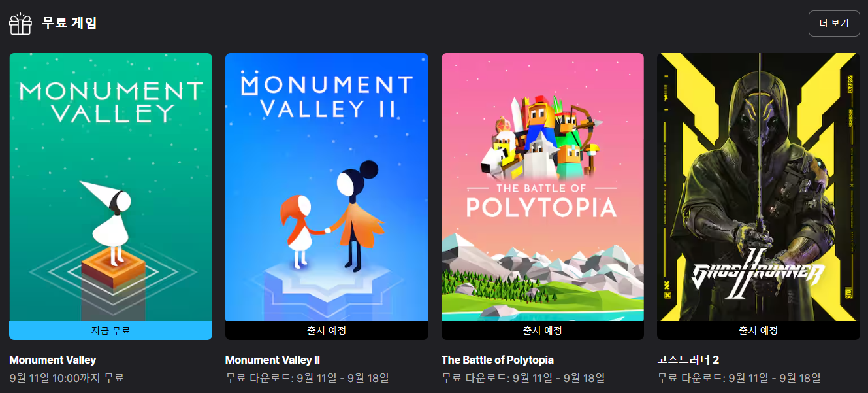868x393 pixels.
Task: Click 출시 예정 label under Battle of Polytopia
Action: pos(543,330)
